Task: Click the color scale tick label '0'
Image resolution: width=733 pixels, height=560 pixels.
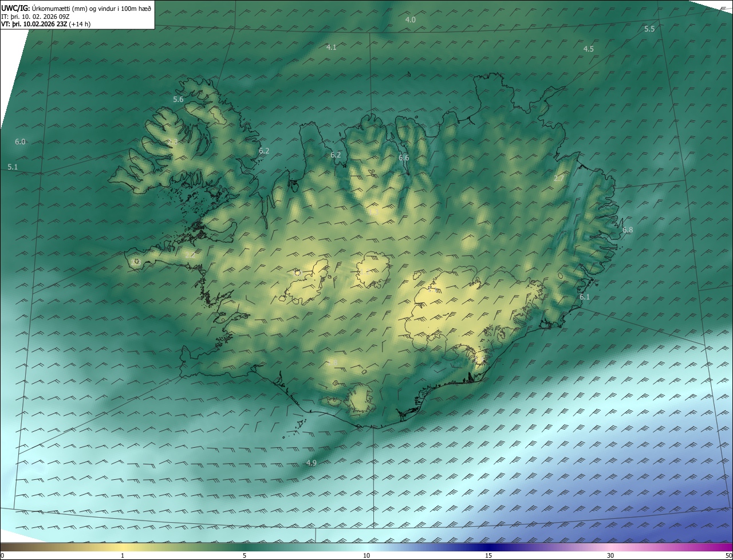Action: click(x=2, y=556)
